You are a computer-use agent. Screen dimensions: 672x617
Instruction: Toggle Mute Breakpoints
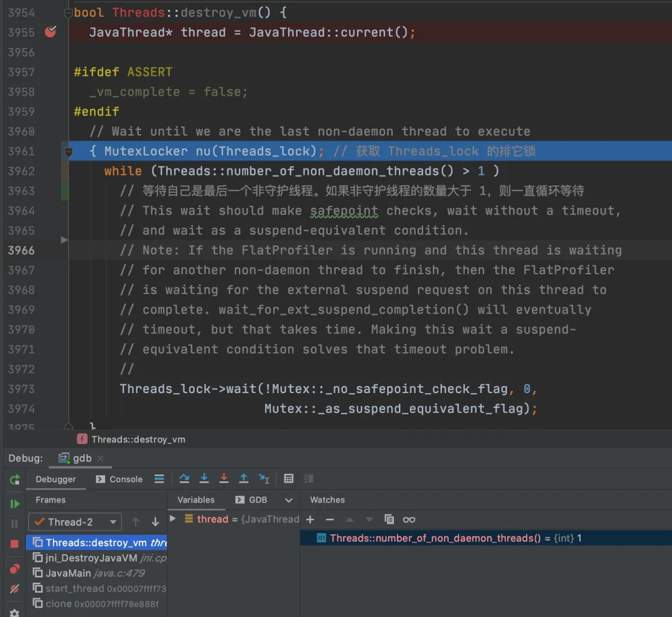[14, 589]
